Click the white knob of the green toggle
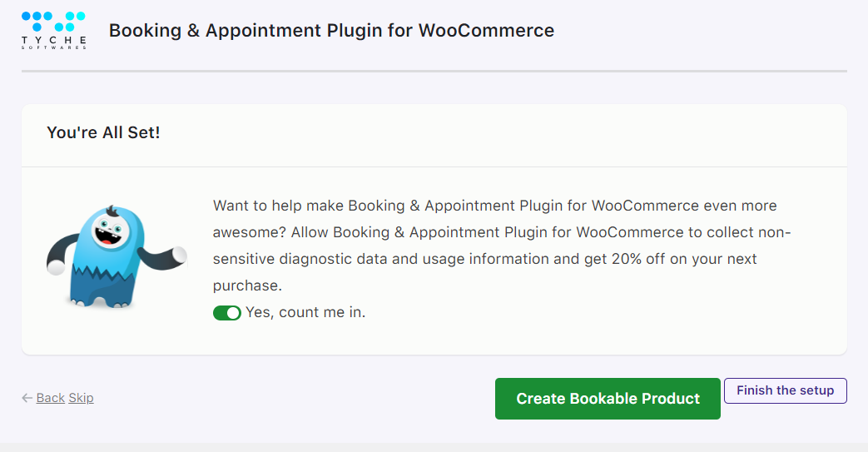868x452 pixels. point(233,313)
